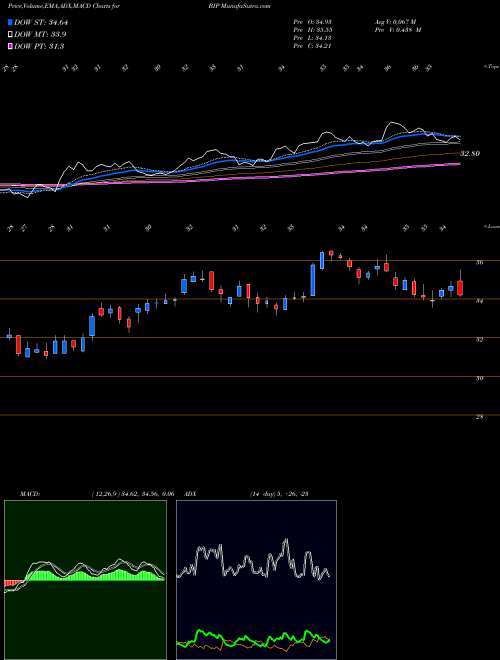Click the 32.80 EMA price label

470,154
